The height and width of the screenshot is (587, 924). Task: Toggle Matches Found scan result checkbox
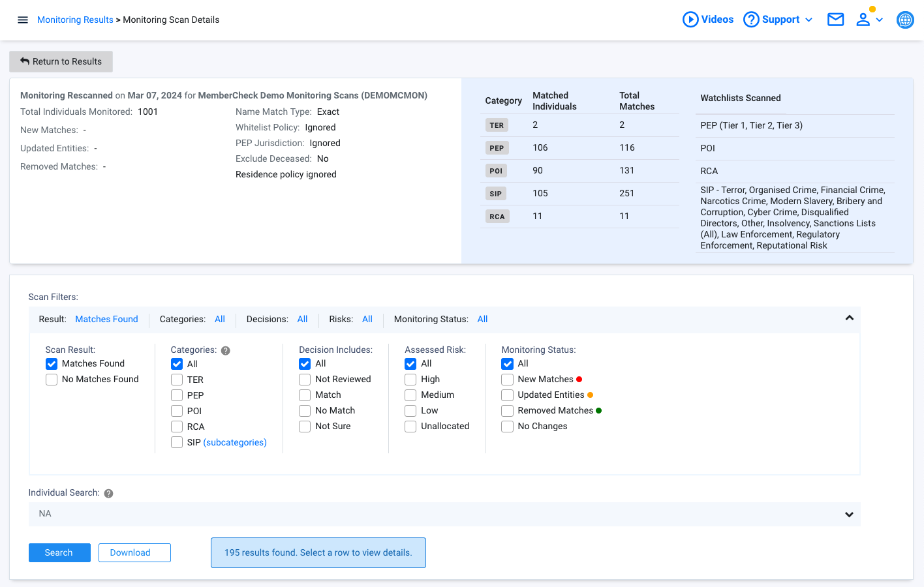coord(52,364)
